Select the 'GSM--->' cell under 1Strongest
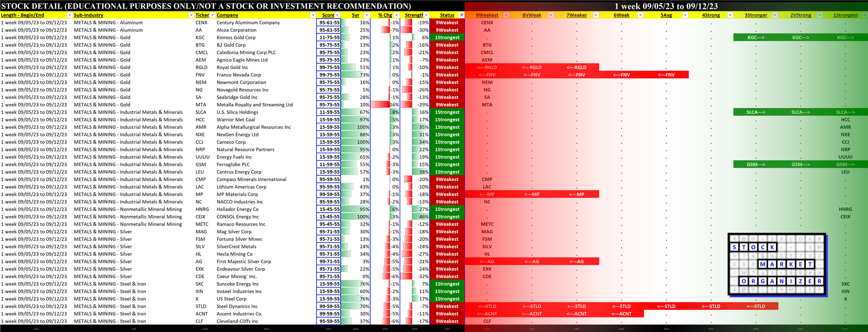The width and height of the screenshot is (868, 332). (845, 164)
